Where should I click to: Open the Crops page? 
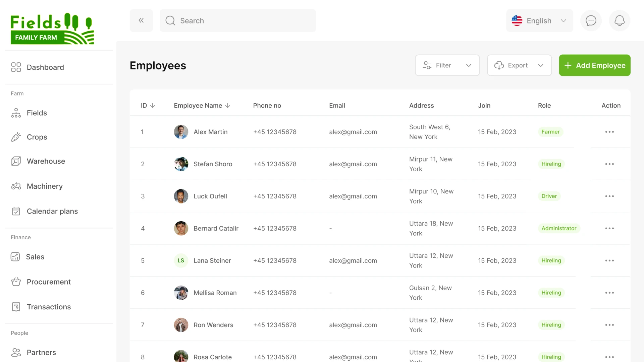pyautogui.click(x=37, y=137)
